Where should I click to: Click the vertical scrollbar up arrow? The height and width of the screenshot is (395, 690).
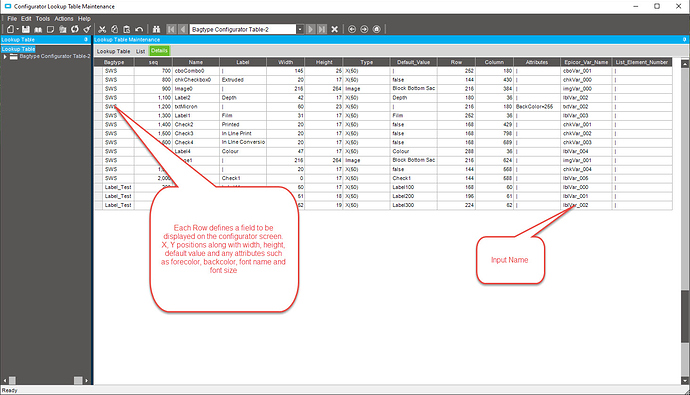point(685,64)
